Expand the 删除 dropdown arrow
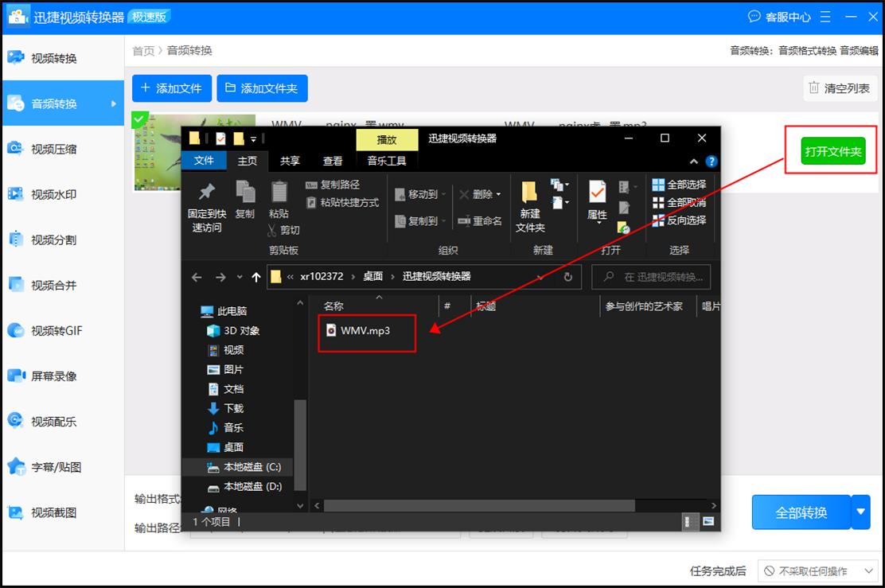The width and height of the screenshot is (885, 588). (x=500, y=193)
